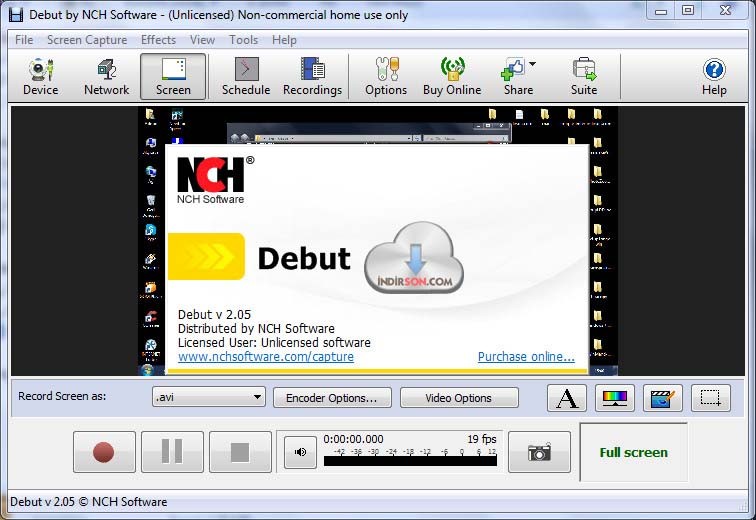Click the Share thumbs-up icon
Image resolution: width=756 pixels, height=520 pixels.
[x=513, y=69]
